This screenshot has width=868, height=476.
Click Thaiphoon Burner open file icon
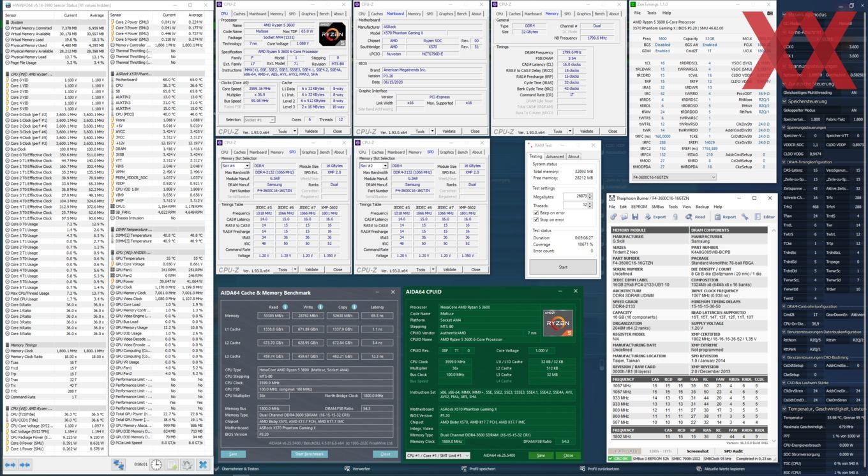(x=624, y=217)
